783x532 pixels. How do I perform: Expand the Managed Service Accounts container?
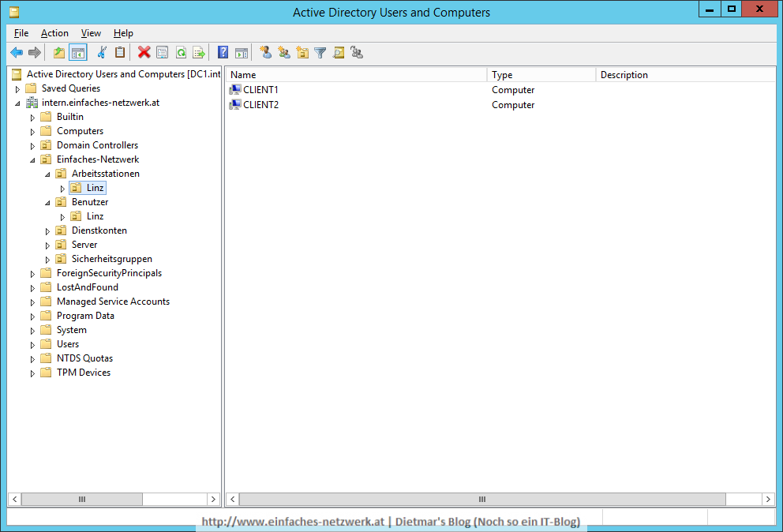point(32,302)
